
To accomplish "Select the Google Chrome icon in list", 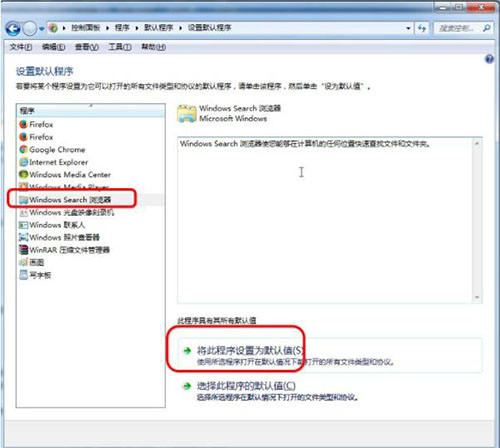I will coord(23,149).
